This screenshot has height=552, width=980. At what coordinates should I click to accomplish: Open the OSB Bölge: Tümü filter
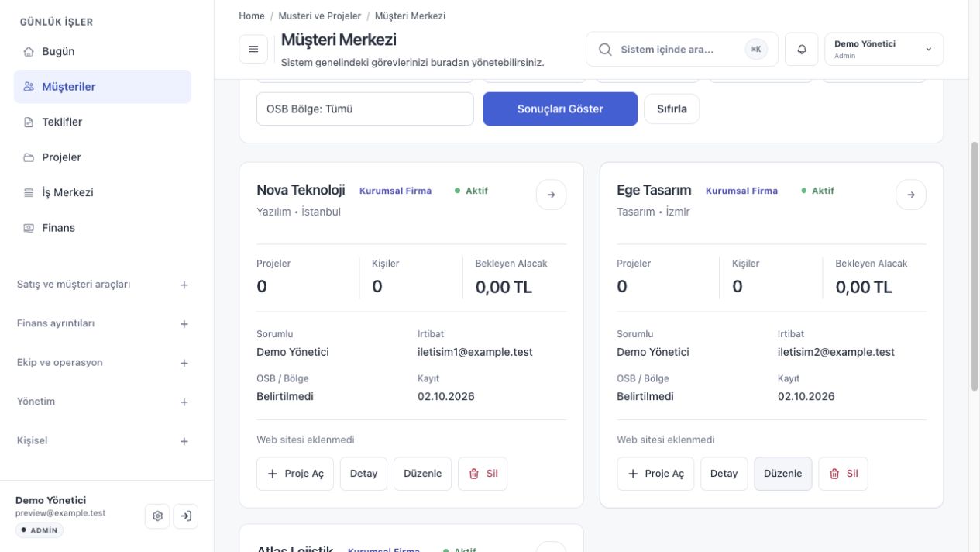tap(365, 109)
